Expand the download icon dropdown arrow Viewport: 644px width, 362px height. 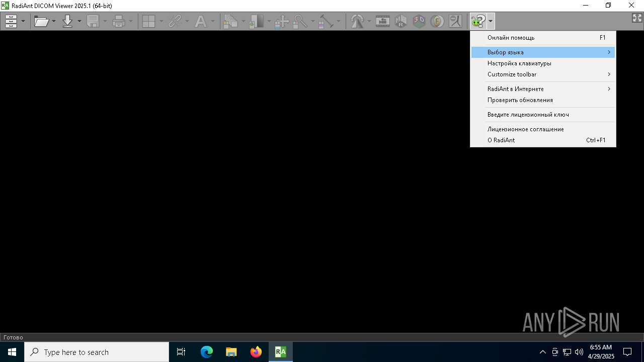coord(79,21)
